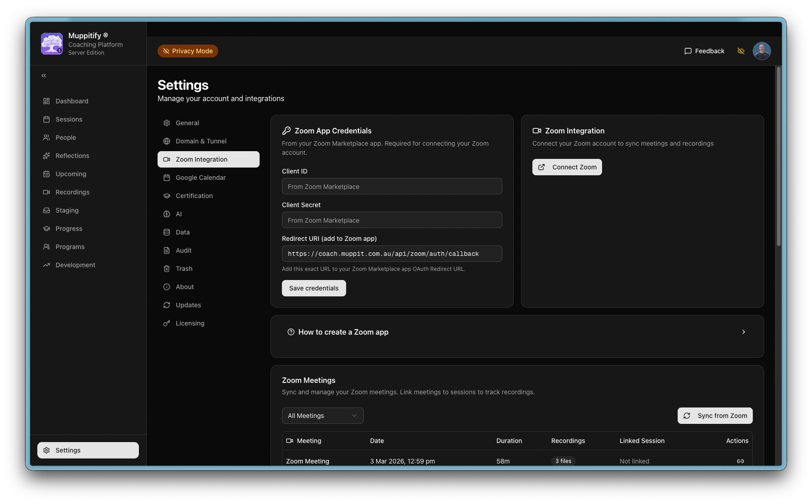This screenshot has height=504, width=812.
Task: Click the Sync from Zoom button
Action: pyautogui.click(x=715, y=416)
